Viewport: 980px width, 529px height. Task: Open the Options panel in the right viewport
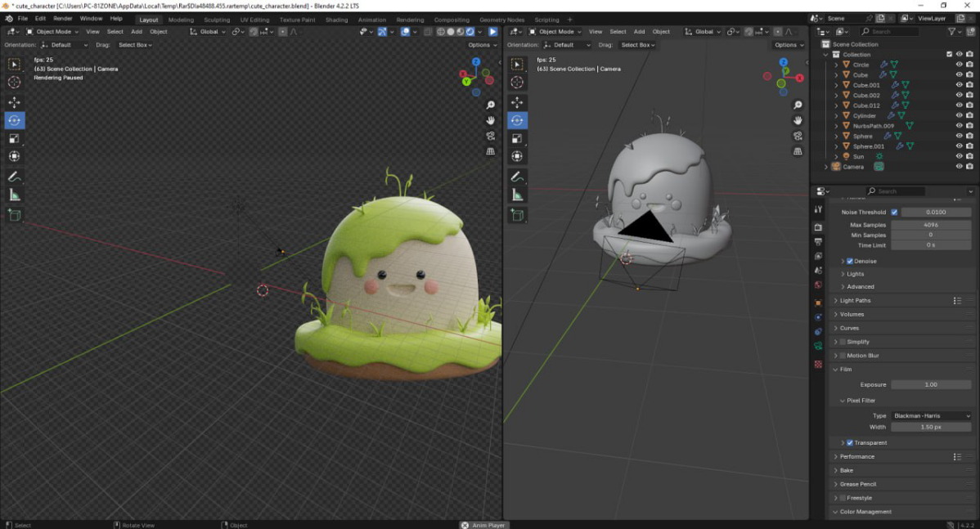click(x=787, y=44)
